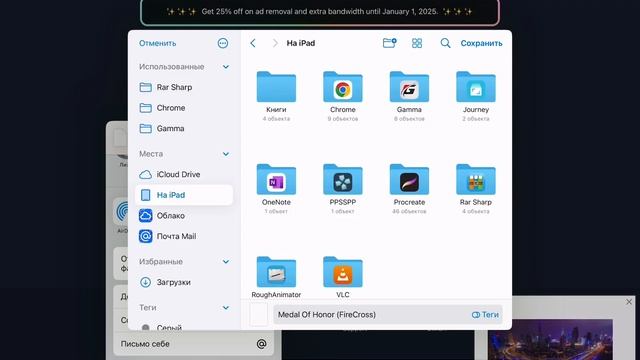Select На iPad location

pos(184,195)
